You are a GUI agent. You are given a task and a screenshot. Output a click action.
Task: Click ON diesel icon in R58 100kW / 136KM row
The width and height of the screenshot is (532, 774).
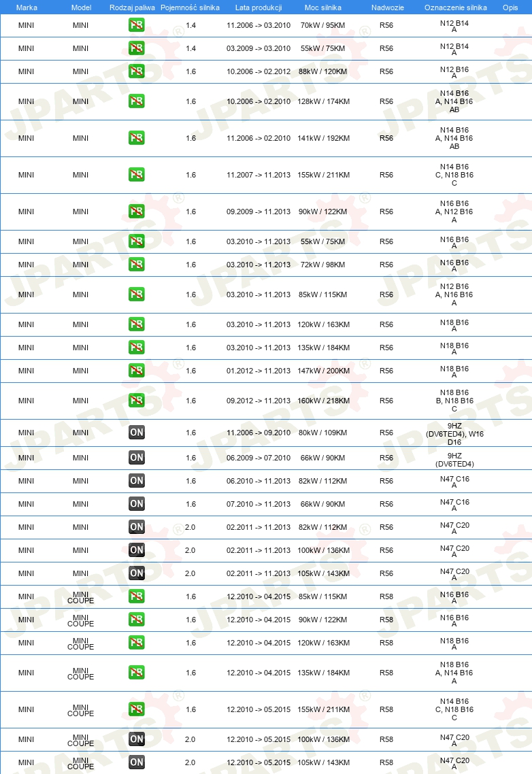tap(136, 739)
